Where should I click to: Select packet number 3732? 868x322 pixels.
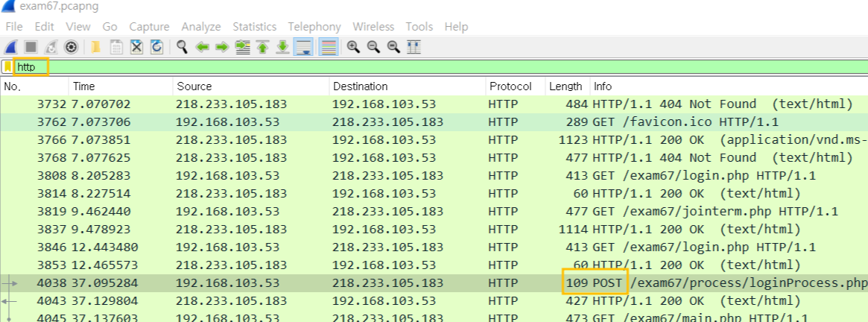434,104
